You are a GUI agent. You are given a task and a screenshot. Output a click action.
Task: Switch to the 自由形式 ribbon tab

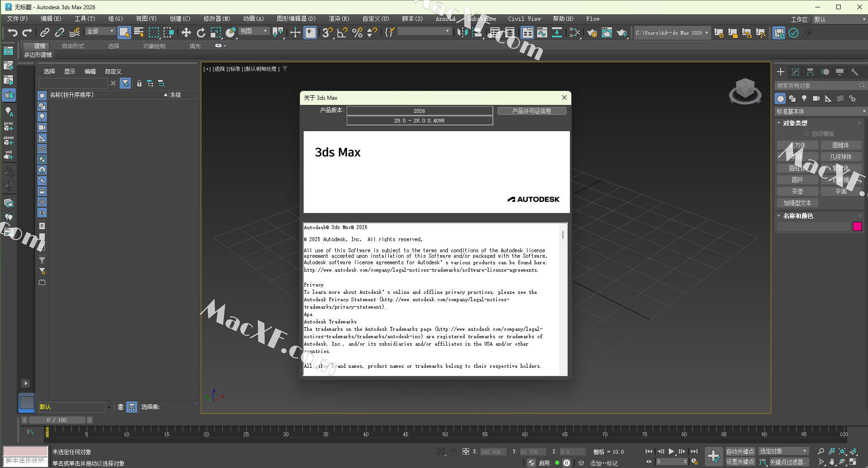73,46
